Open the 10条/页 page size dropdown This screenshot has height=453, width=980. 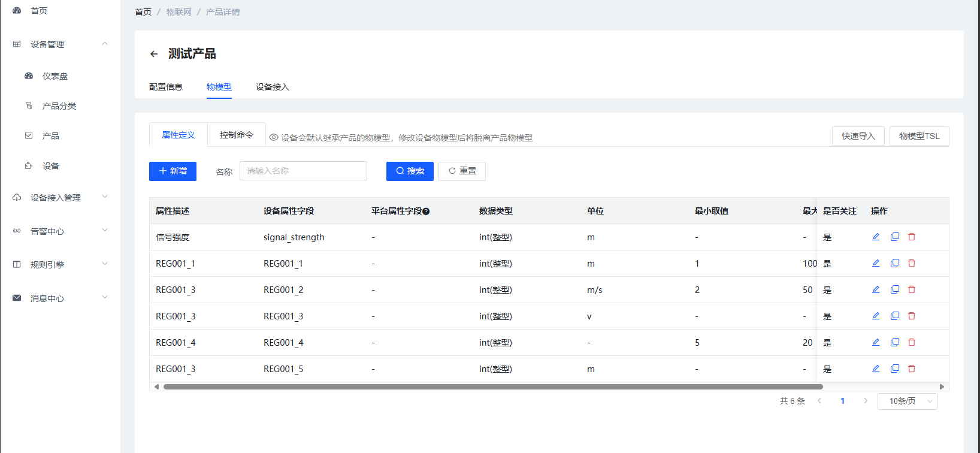click(907, 401)
